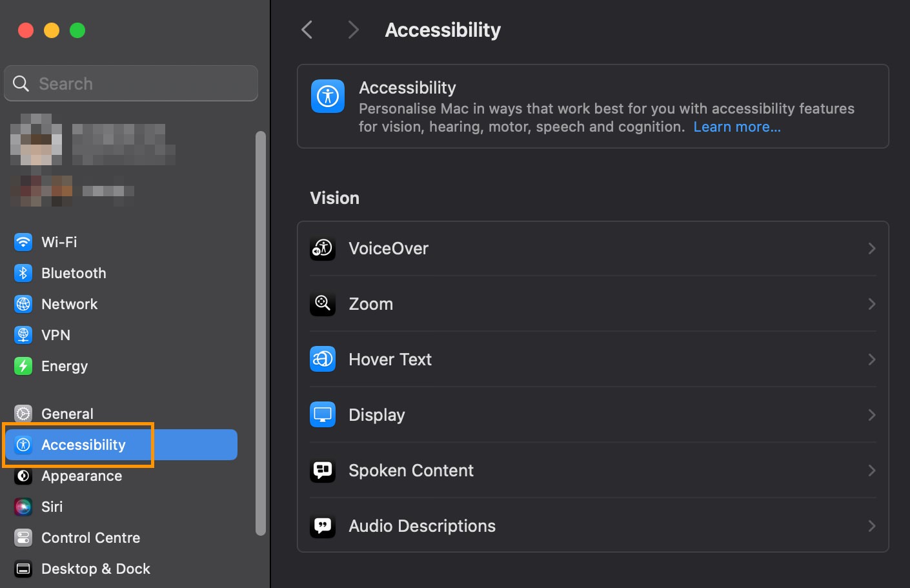
Task: Click the Accessibility icon in the sidebar
Action: 23,445
